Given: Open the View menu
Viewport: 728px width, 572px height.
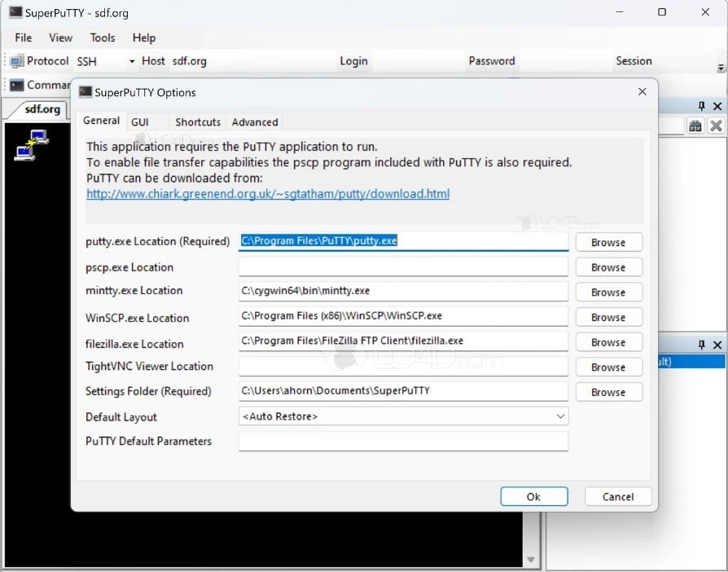Looking at the screenshot, I should tap(61, 37).
